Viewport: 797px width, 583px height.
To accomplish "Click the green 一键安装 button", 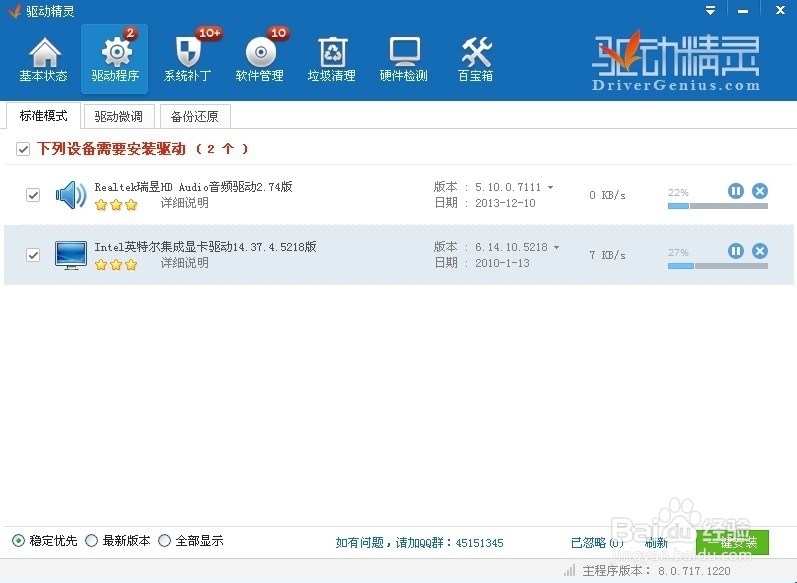I will (732, 542).
